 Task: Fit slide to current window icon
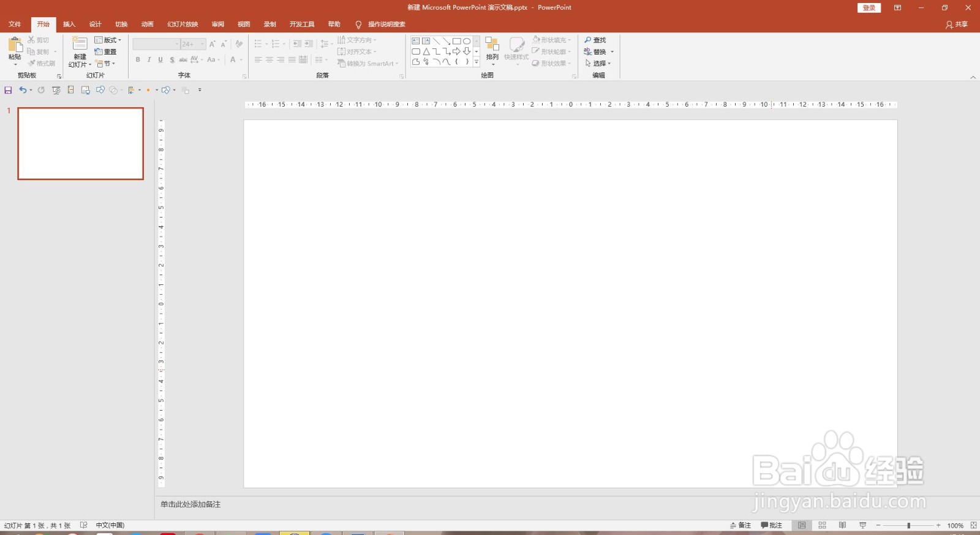(973, 525)
